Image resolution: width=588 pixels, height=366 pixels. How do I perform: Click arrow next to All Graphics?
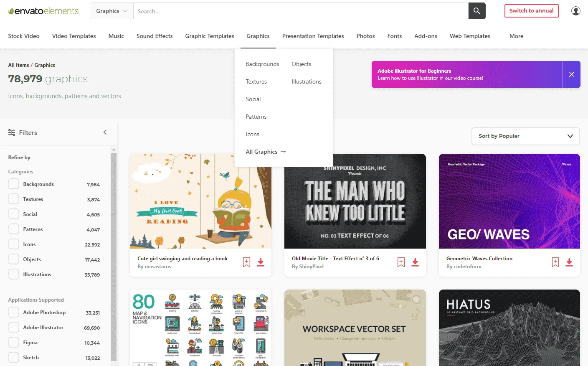(283, 152)
